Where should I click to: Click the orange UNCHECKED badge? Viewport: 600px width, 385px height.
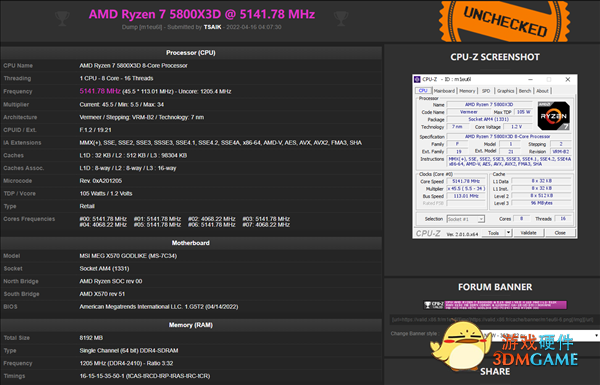coord(504,21)
